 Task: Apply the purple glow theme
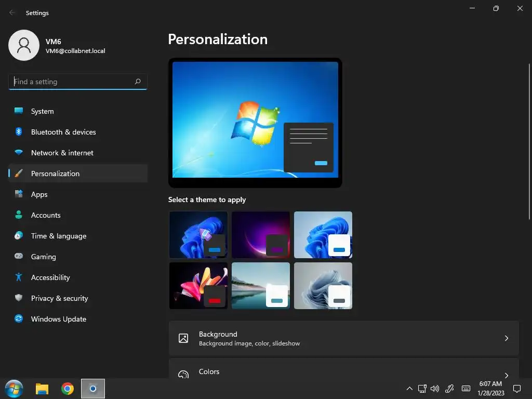coord(261,235)
